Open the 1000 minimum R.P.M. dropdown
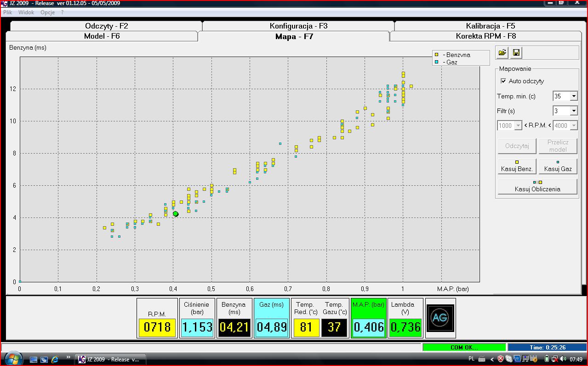The image size is (588, 366). tap(518, 126)
